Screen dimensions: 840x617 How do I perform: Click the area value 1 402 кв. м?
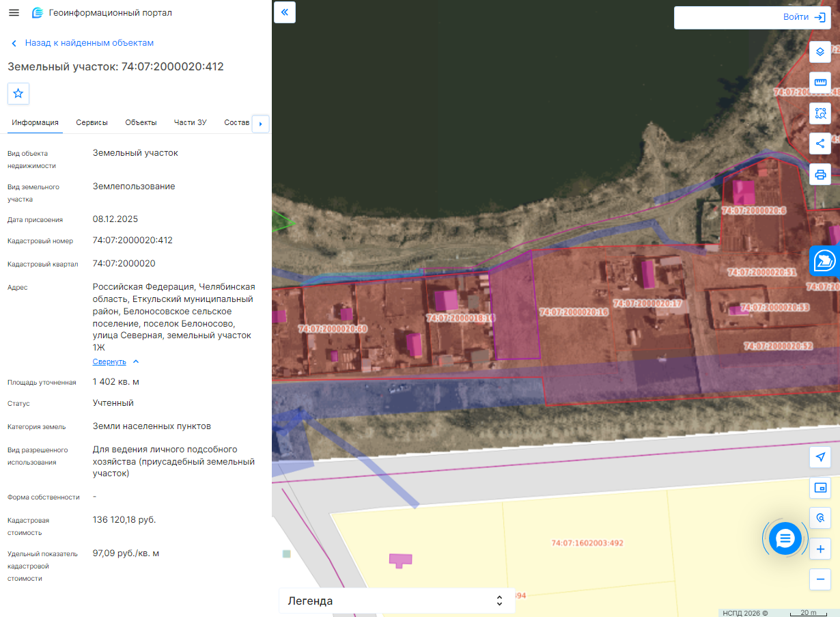(x=116, y=381)
